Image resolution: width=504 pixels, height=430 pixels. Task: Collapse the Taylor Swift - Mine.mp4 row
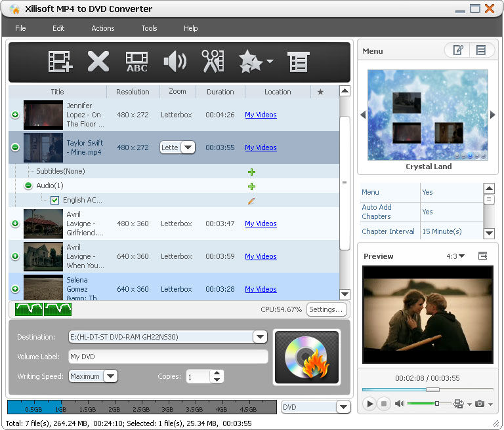[15, 147]
